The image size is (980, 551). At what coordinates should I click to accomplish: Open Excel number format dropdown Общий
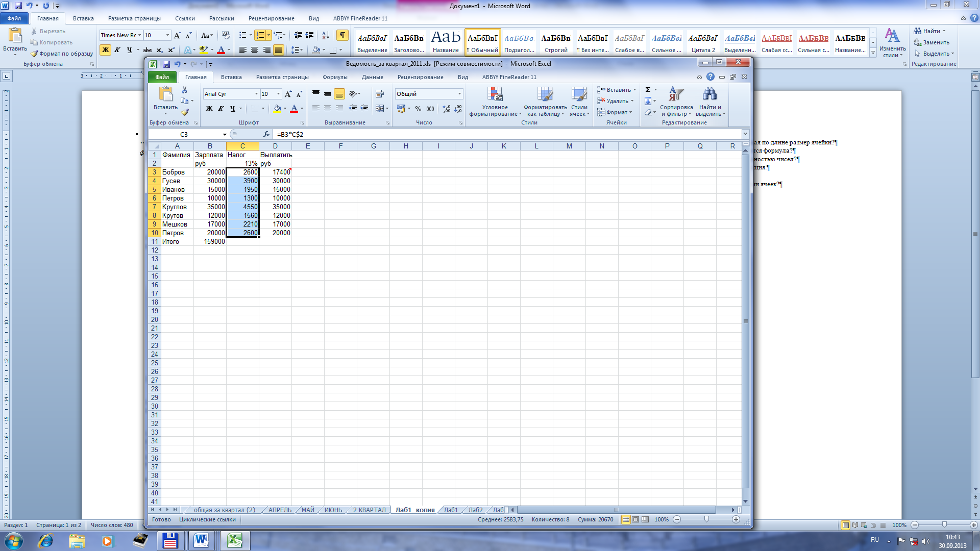[x=459, y=94]
